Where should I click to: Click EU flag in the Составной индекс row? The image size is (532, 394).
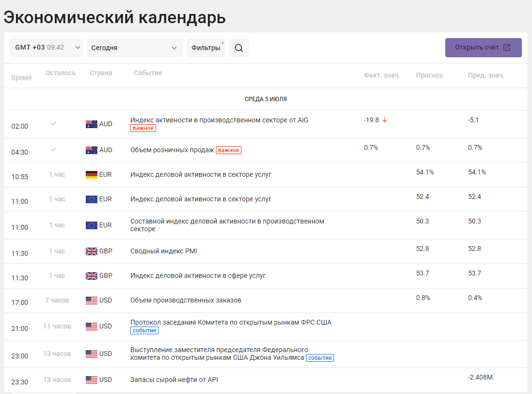(91, 225)
